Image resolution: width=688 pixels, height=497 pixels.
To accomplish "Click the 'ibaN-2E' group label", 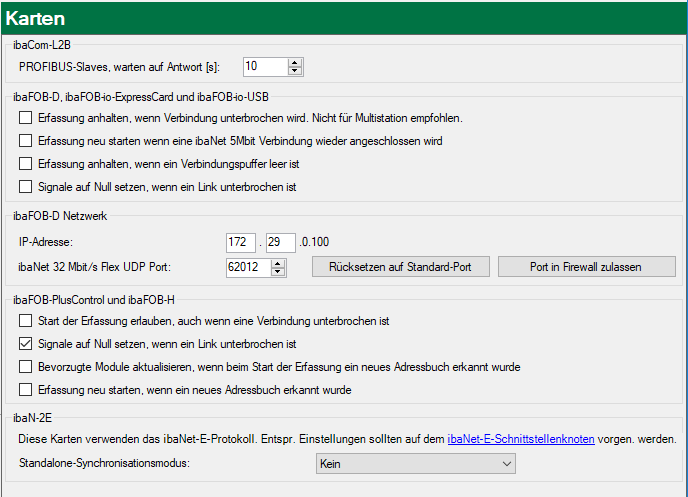I will [x=32, y=418].
